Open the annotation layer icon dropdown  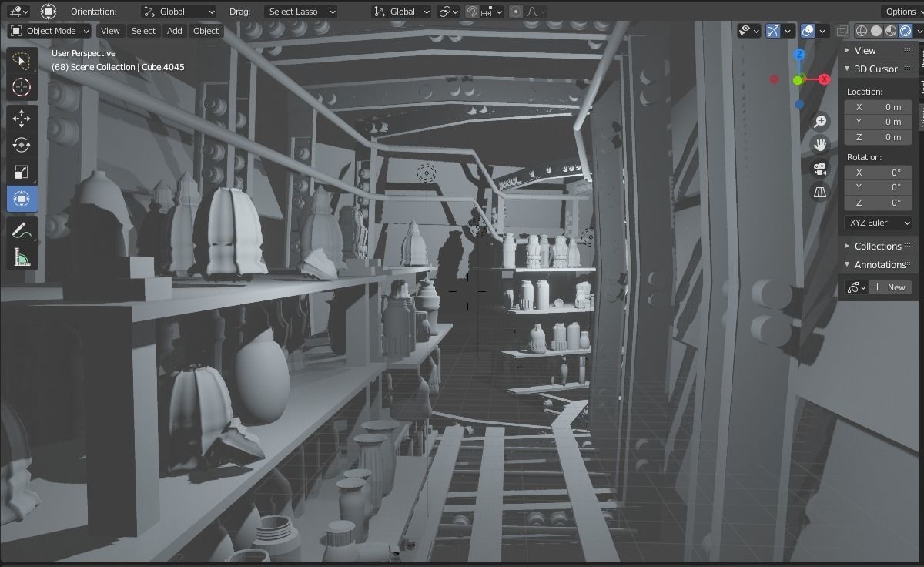click(856, 287)
